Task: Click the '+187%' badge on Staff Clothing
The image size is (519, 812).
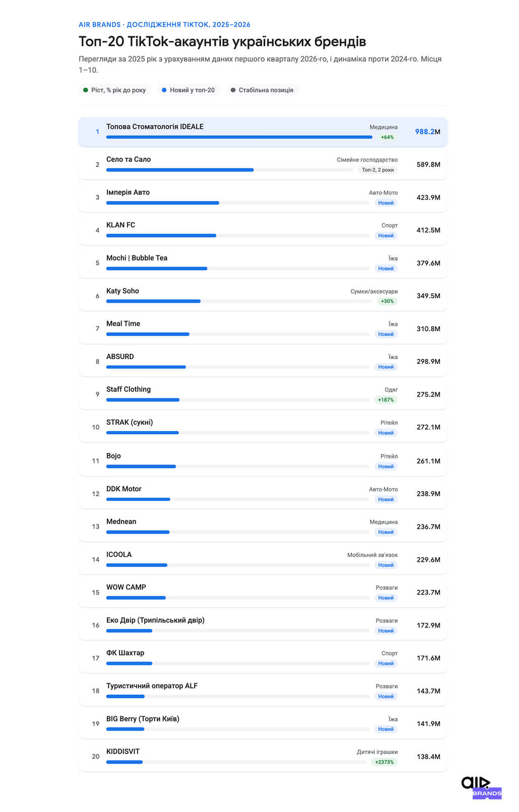Action: [x=386, y=400]
